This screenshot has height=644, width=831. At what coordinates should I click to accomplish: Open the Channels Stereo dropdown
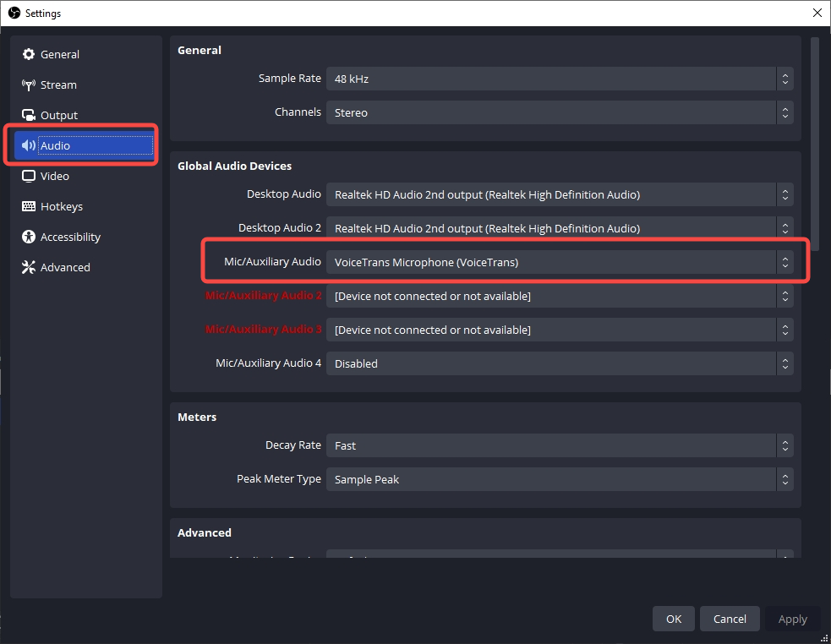click(560, 112)
